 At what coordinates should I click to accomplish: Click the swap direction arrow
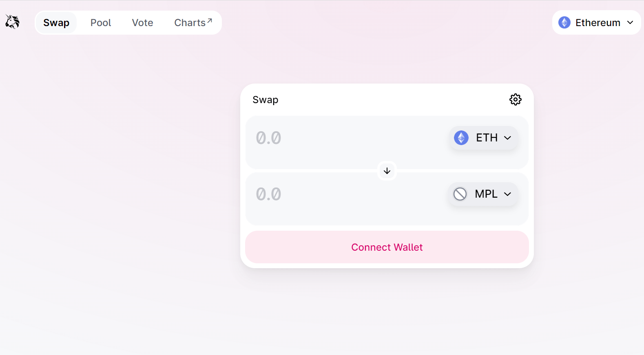(x=387, y=171)
